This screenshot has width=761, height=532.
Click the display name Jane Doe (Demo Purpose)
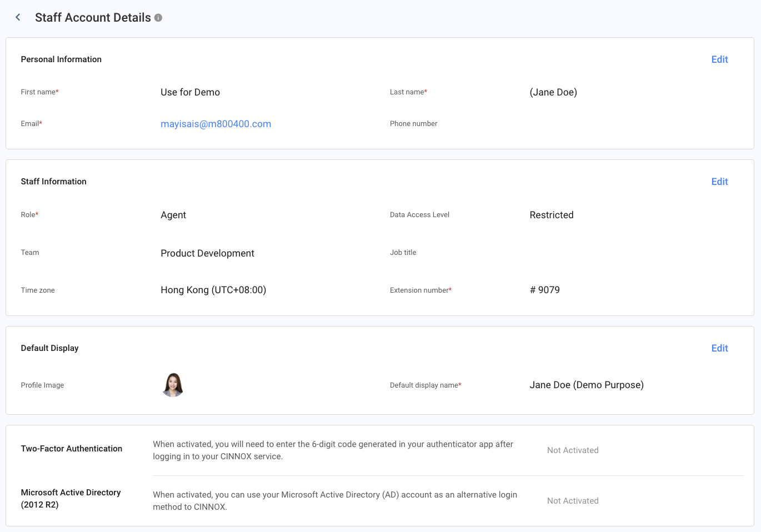pyautogui.click(x=587, y=385)
